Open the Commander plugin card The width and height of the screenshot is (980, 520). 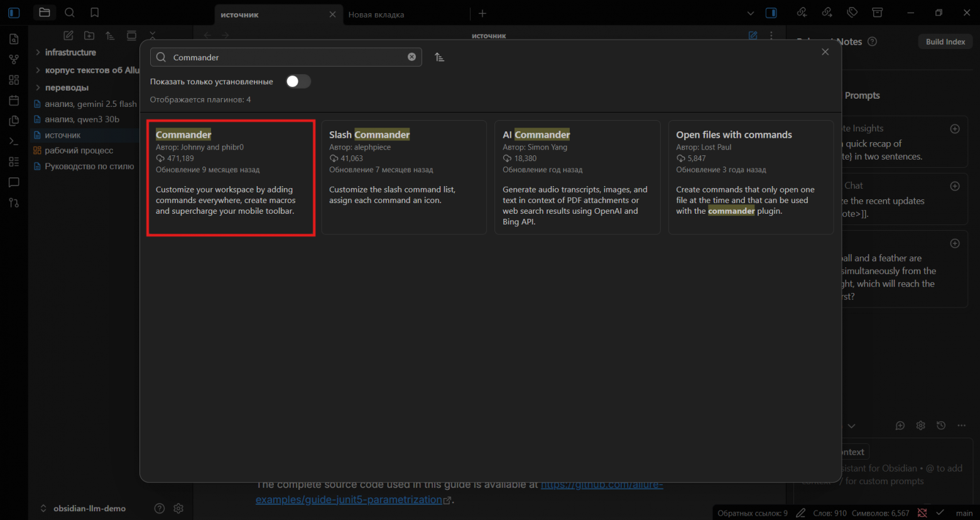(x=231, y=178)
